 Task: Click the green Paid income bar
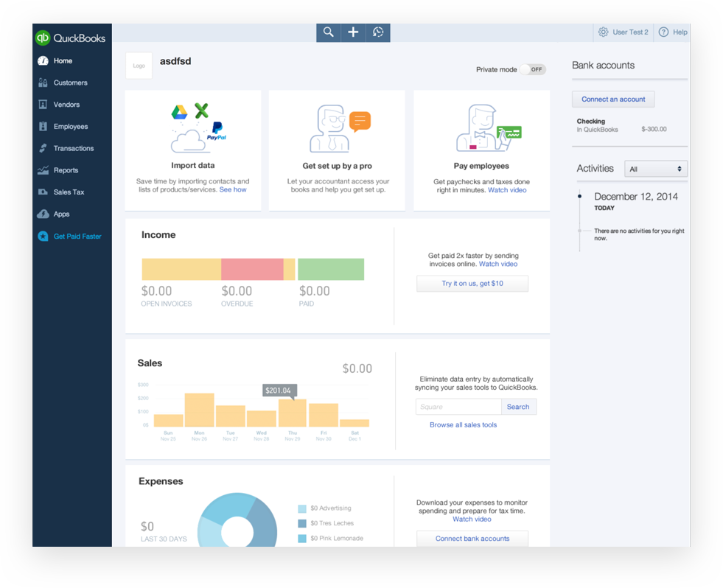pos(331,270)
